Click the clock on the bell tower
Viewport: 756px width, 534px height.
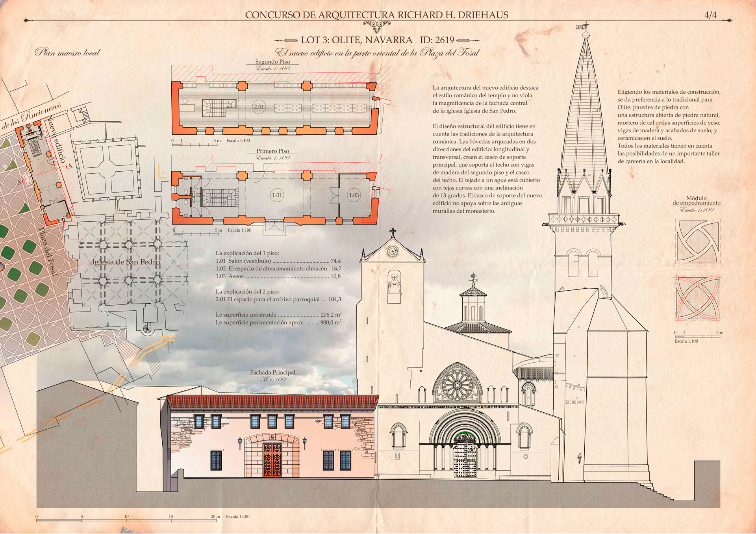[x=392, y=251]
